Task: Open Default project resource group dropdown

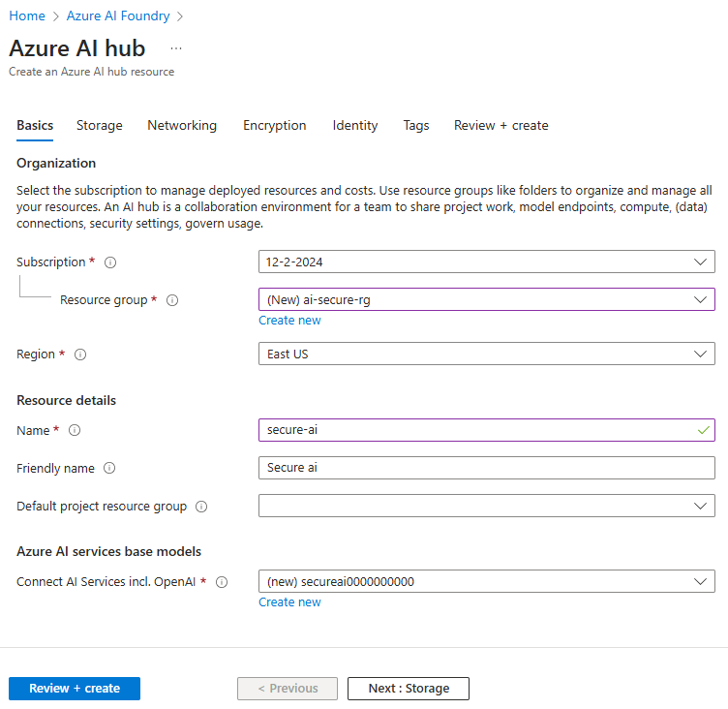Action: click(486, 506)
